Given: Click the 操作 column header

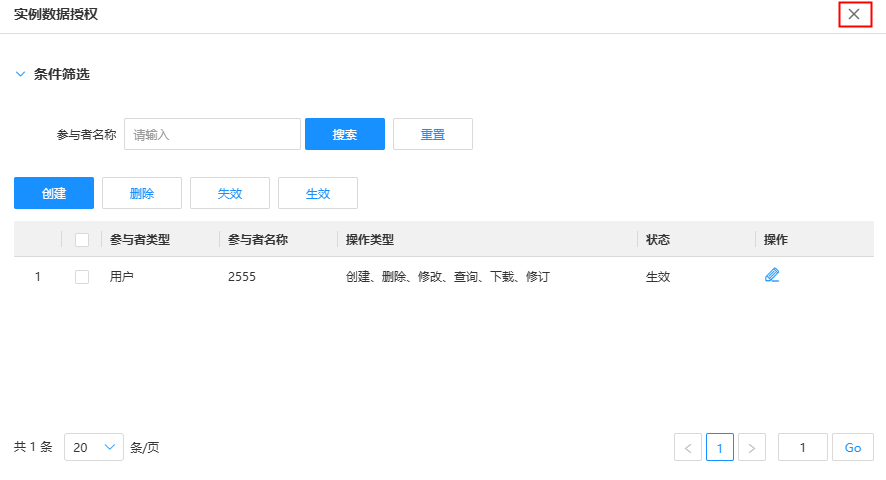Looking at the screenshot, I should (x=776, y=240).
